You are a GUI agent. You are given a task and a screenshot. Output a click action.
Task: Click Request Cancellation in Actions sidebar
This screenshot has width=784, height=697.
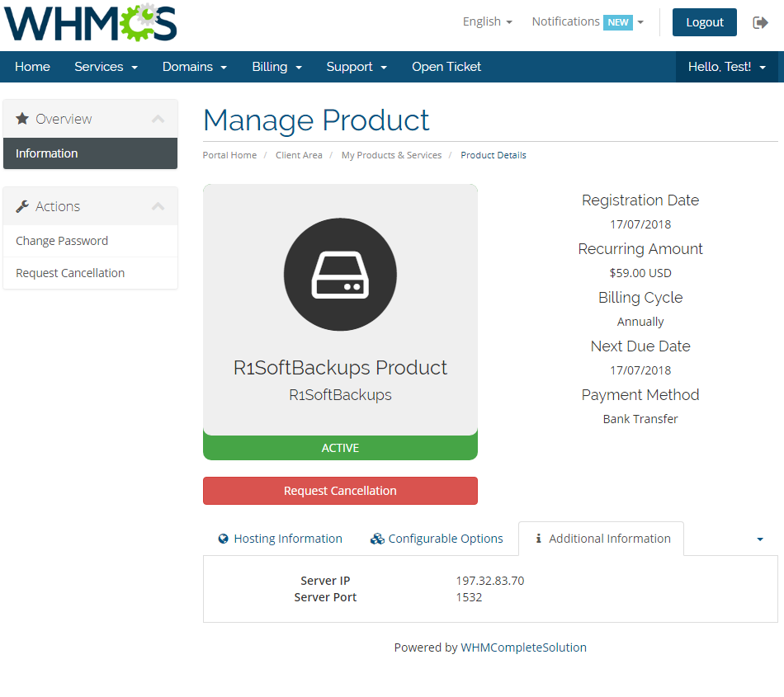tap(90, 273)
